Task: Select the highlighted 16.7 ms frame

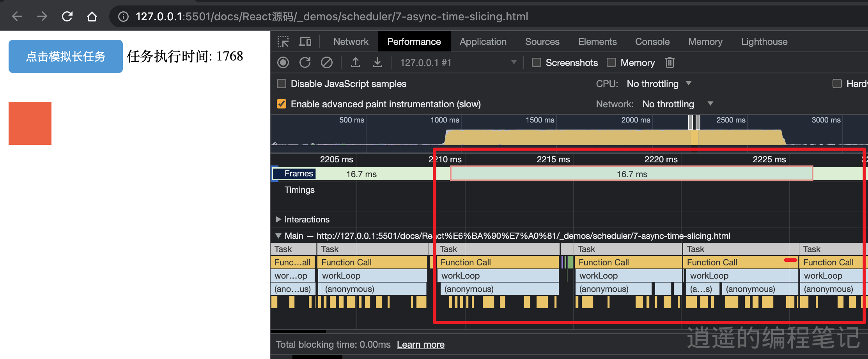Action: 632,174
